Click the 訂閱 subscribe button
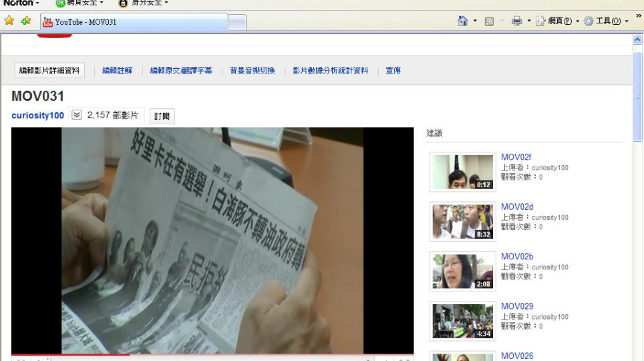Image resolution: width=644 pixels, height=361 pixels. point(162,116)
